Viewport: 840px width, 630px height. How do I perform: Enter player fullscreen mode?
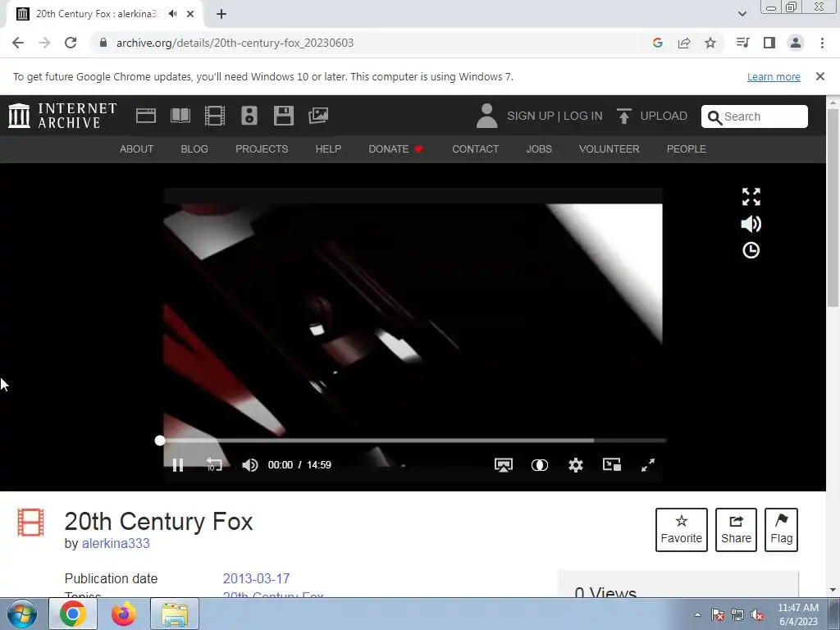tap(648, 465)
